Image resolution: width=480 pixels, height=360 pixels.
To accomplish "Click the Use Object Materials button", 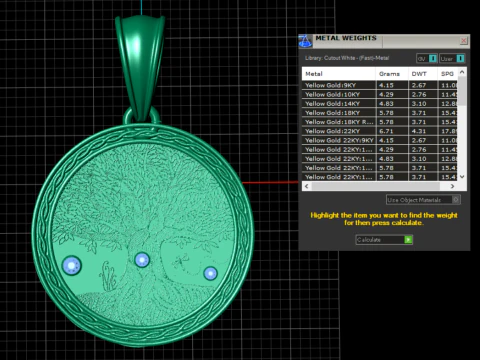I will (x=423, y=200).
